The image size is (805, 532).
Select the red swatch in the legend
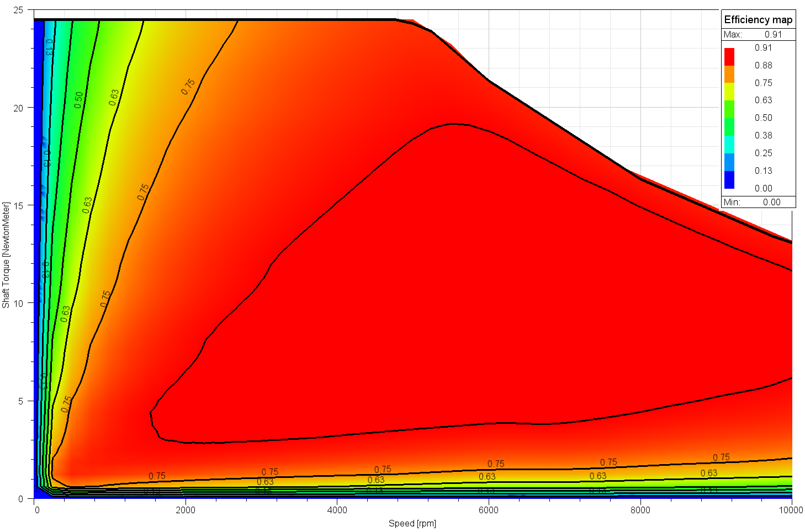click(x=729, y=57)
